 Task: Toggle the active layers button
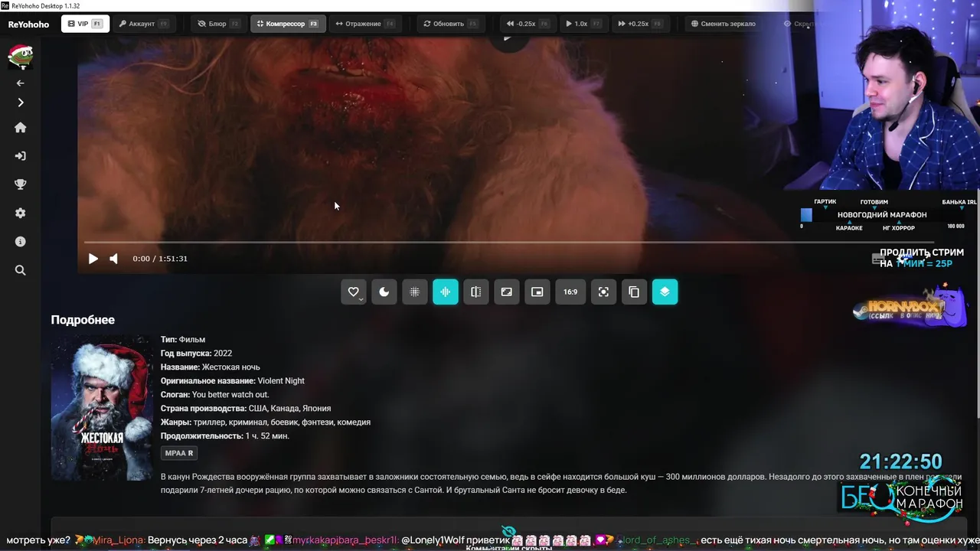665,292
